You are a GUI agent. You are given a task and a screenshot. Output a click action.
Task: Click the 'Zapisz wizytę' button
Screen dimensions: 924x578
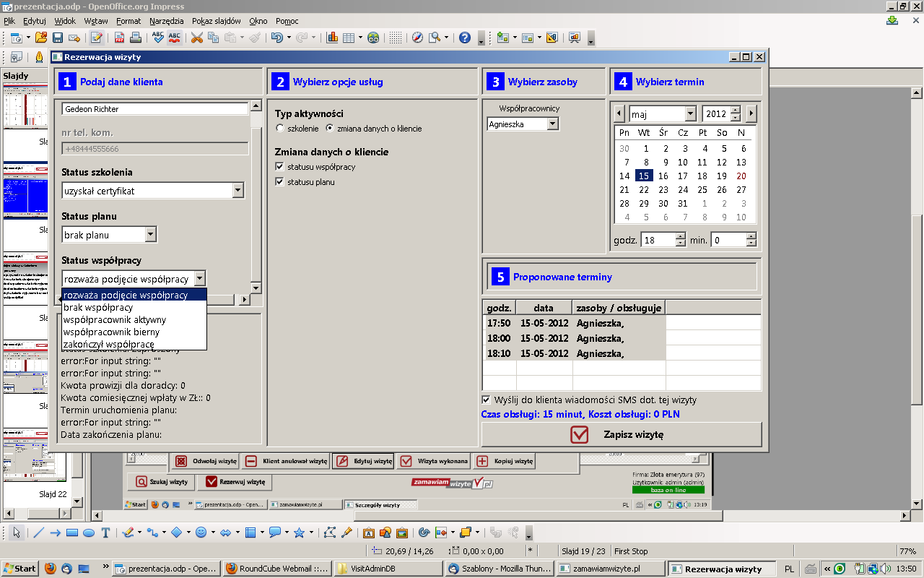(x=622, y=434)
